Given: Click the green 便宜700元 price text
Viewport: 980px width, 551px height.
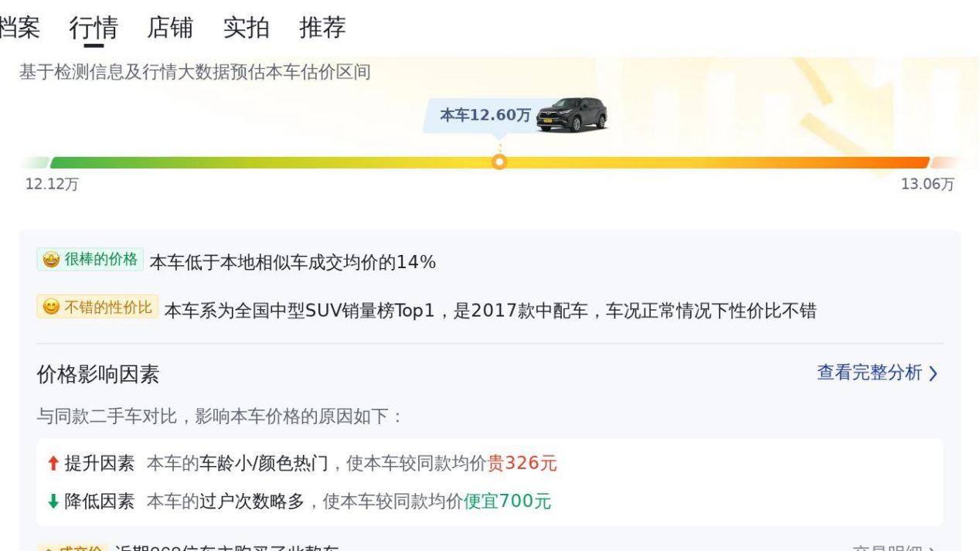Looking at the screenshot, I should point(507,502).
